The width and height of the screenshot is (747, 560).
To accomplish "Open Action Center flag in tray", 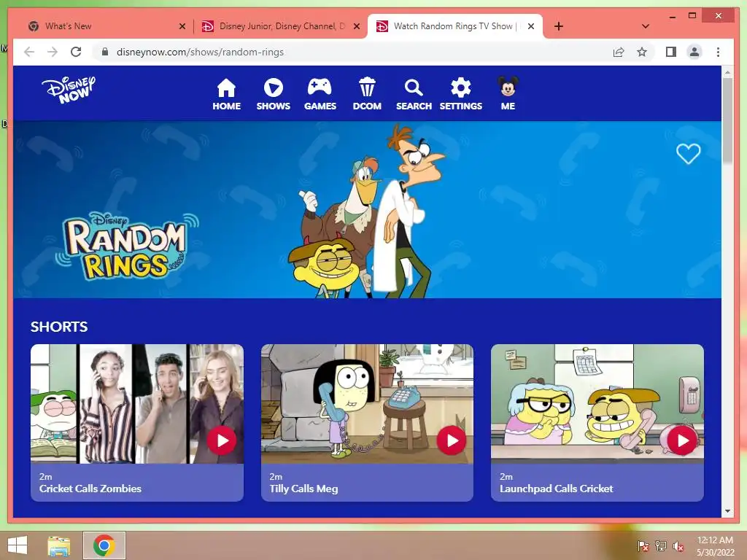I will 643,546.
